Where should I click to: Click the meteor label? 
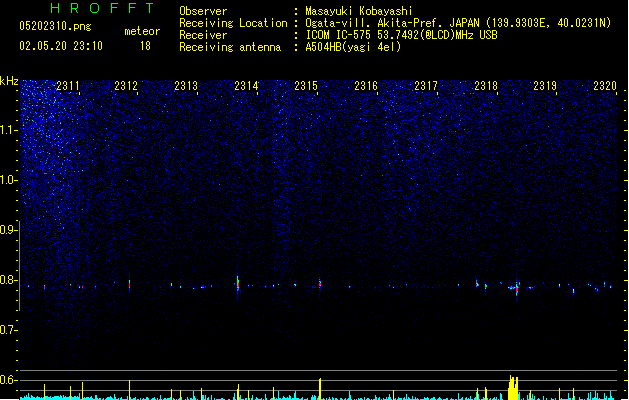142,31
